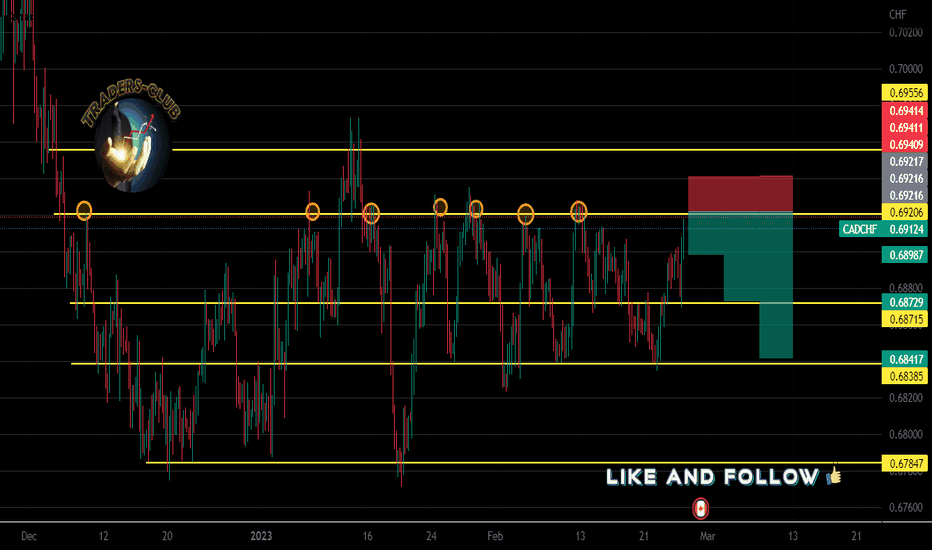This screenshot has width=932, height=550.
Task: Select the green 0.68729 target label
Action: (x=905, y=302)
